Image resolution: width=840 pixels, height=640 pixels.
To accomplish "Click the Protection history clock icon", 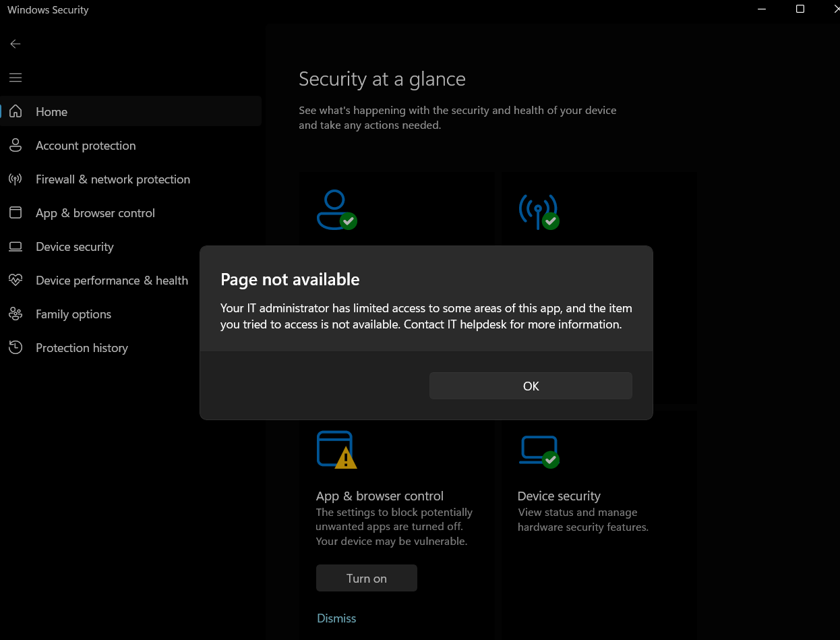I will (16, 347).
